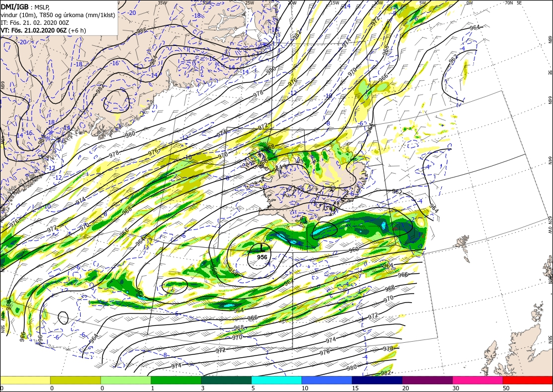Viewport: 553px width, 392px height.
Task: Click the '1' value under the color bar
Action: coord(152,388)
